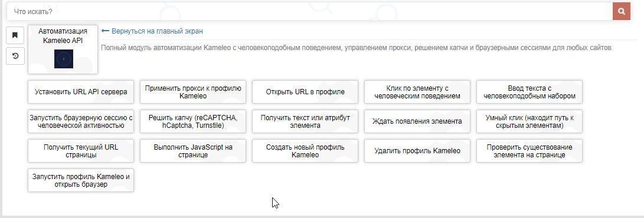
Task: Open the bookmarks icon button
Action: (x=15, y=35)
